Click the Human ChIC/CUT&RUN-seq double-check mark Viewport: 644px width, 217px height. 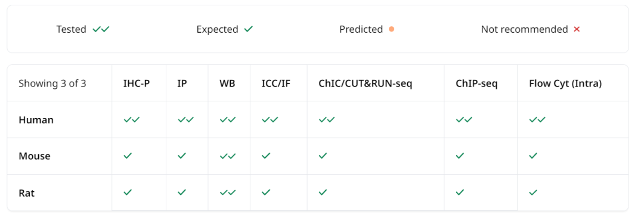coord(327,120)
